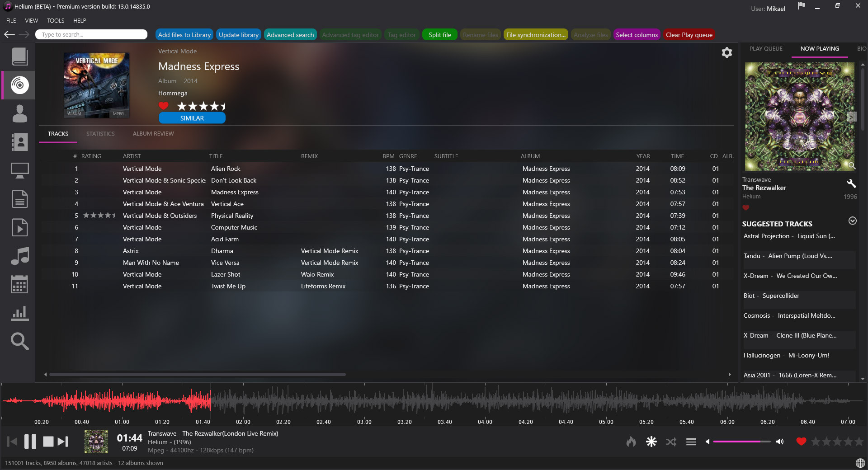Image resolution: width=868 pixels, height=470 pixels.
Task: Open the VIEW menu
Action: (x=31, y=20)
